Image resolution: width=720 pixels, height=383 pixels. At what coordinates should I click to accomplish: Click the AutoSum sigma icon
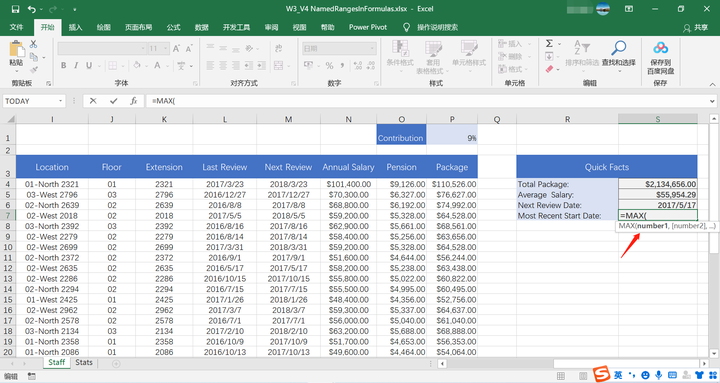[x=549, y=44]
